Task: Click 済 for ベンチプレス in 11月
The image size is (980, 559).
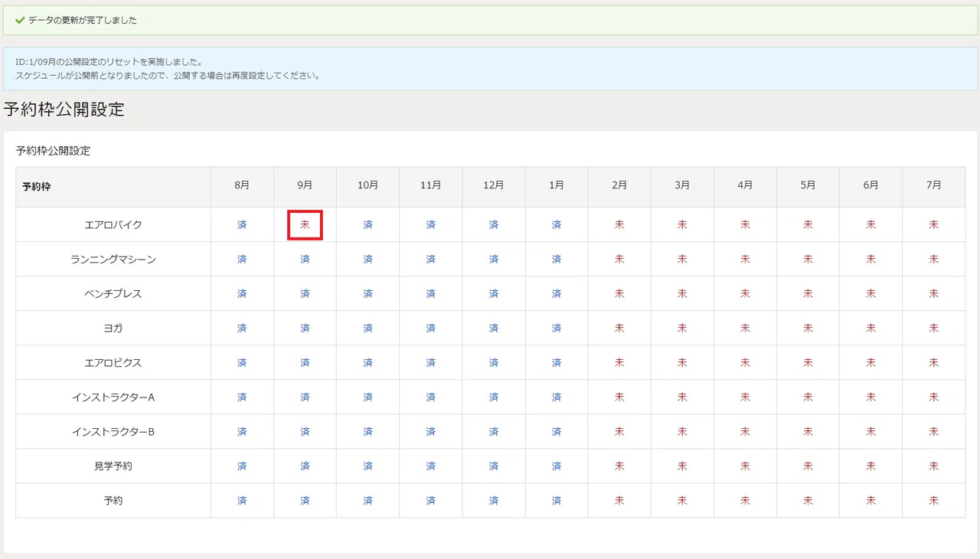Action: pyautogui.click(x=431, y=294)
